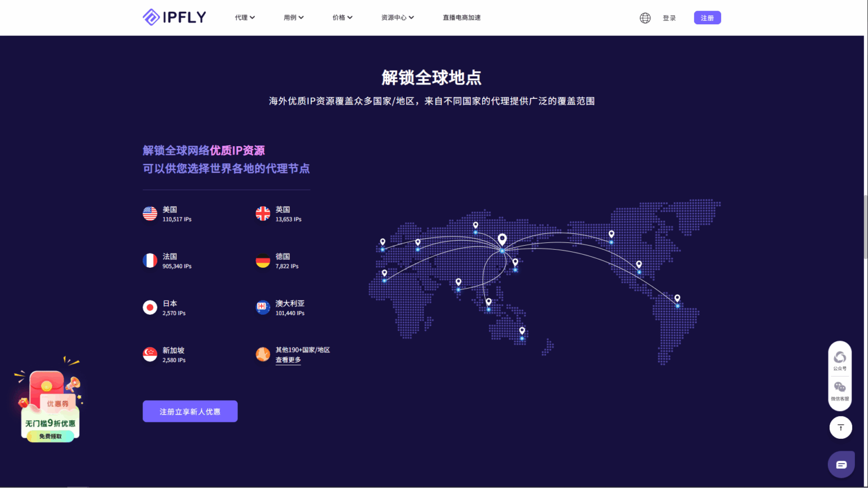The image size is (868, 488).
Task: Click the Japan flag icon
Action: 149,307
